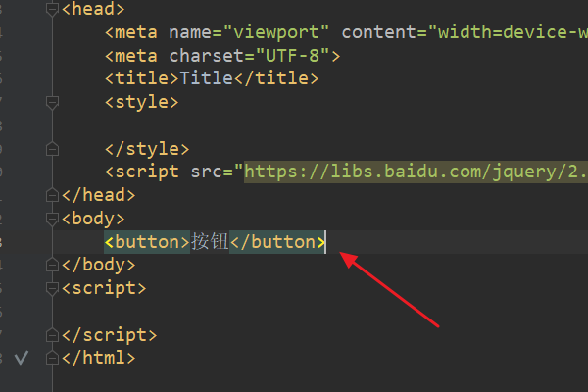Select the viewport attribute value
The image size is (588, 392).
[276, 32]
